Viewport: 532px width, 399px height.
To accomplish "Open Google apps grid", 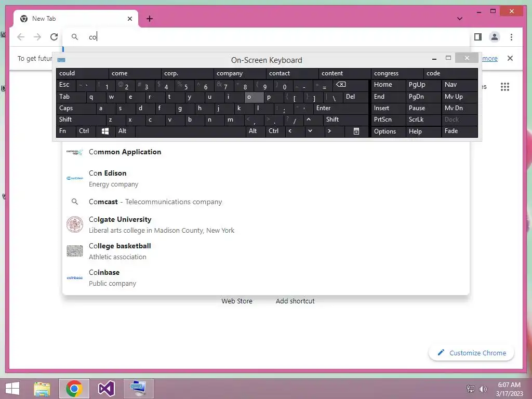I will pyautogui.click(x=505, y=87).
